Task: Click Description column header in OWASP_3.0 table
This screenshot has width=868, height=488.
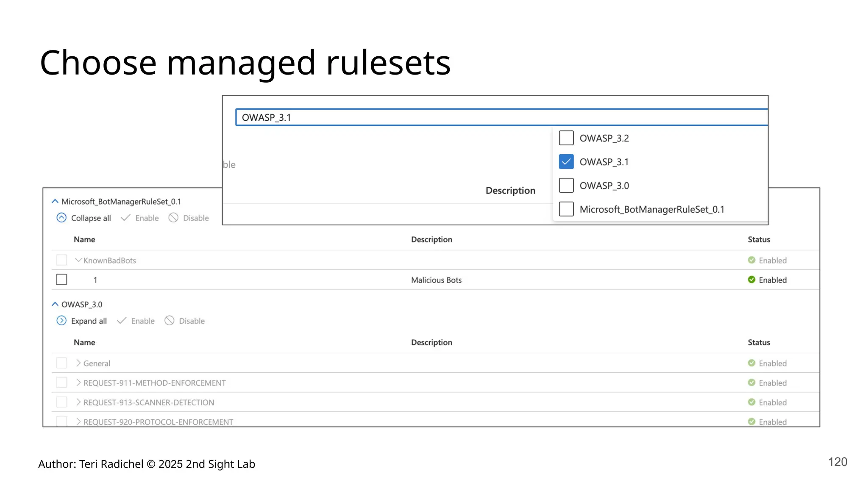Action: coord(431,342)
